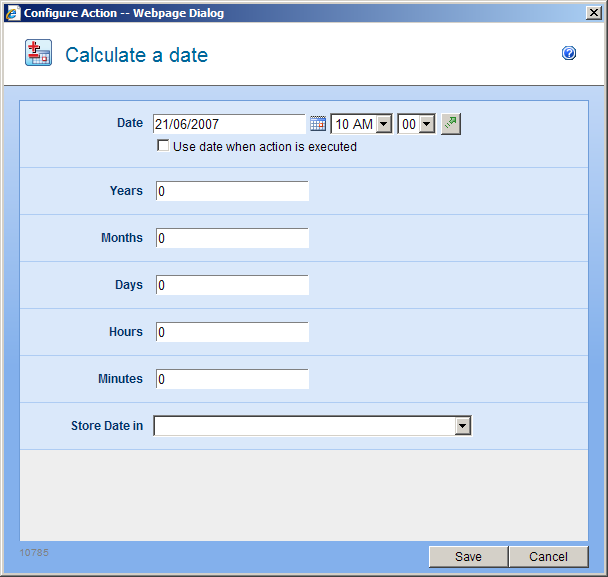
Task: Open the calendar date picker icon
Action: (318, 124)
